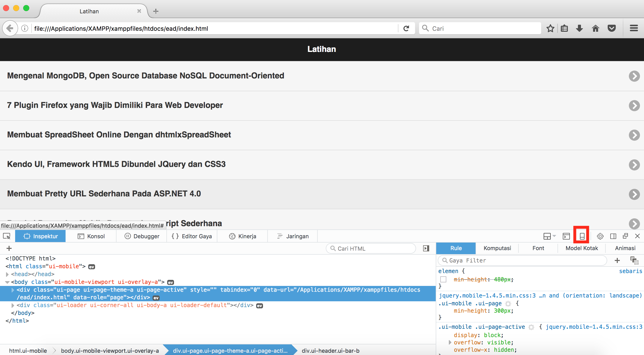Image resolution: width=644 pixels, height=355 pixels.
Task: Open the Kinerja tab
Action: [x=242, y=236]
